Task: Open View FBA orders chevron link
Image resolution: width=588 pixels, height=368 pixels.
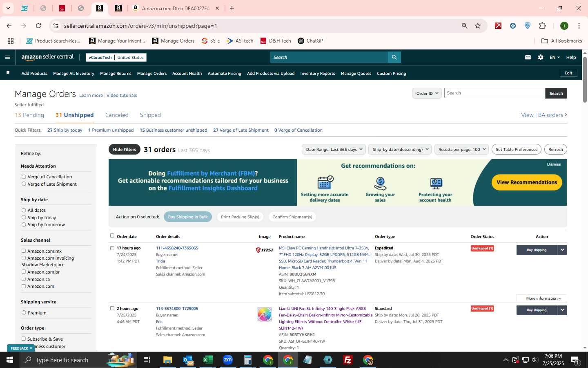Action: (544, 115)
